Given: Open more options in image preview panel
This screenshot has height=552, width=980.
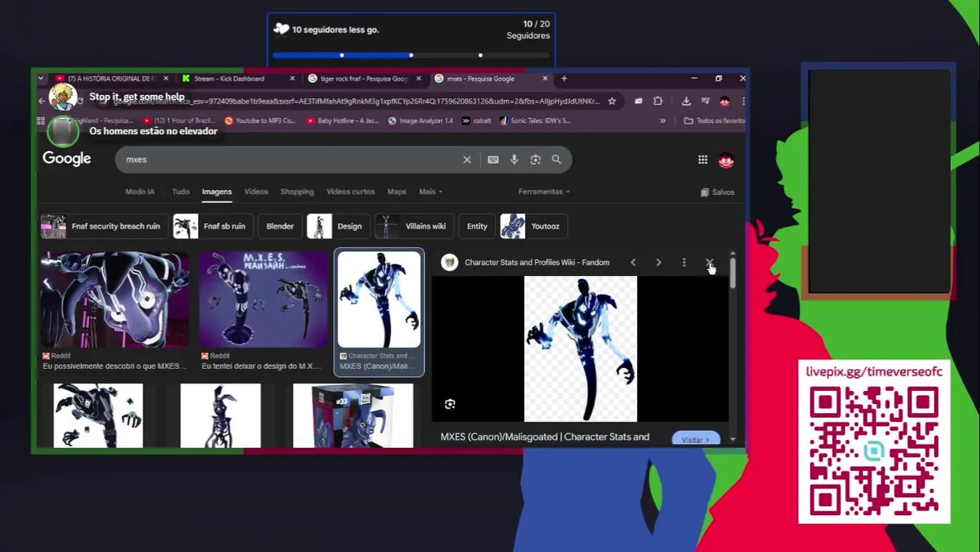Looking at the screenshot, I should [684, 262].
